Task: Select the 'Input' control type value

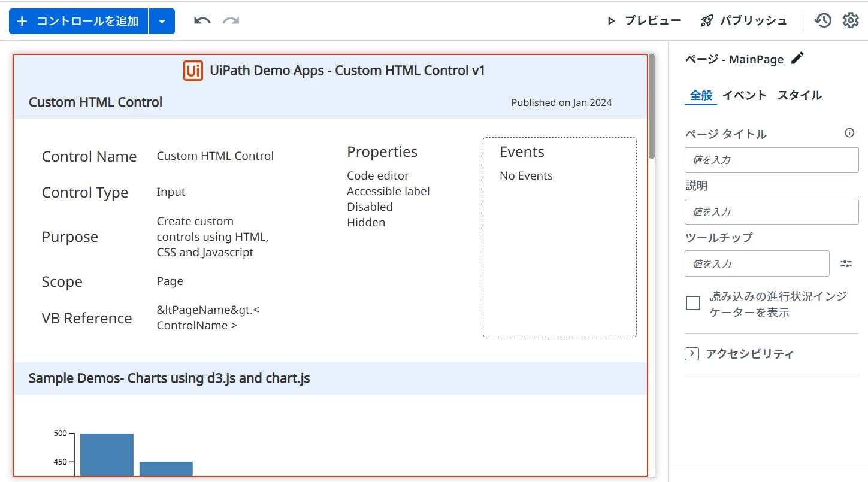Action: [x=171, y=192]
